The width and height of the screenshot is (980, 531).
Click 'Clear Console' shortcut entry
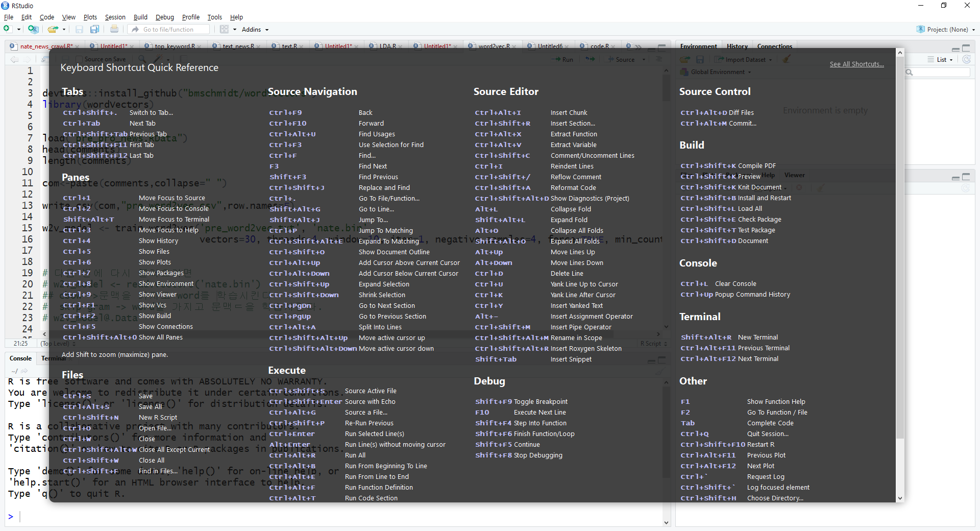736,284
